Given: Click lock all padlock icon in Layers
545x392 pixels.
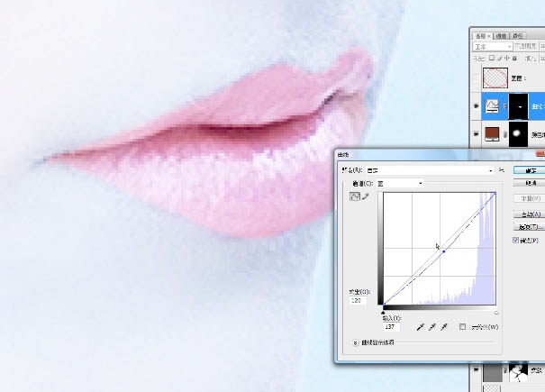Looking at the screenshot, I should click(514, 58).
